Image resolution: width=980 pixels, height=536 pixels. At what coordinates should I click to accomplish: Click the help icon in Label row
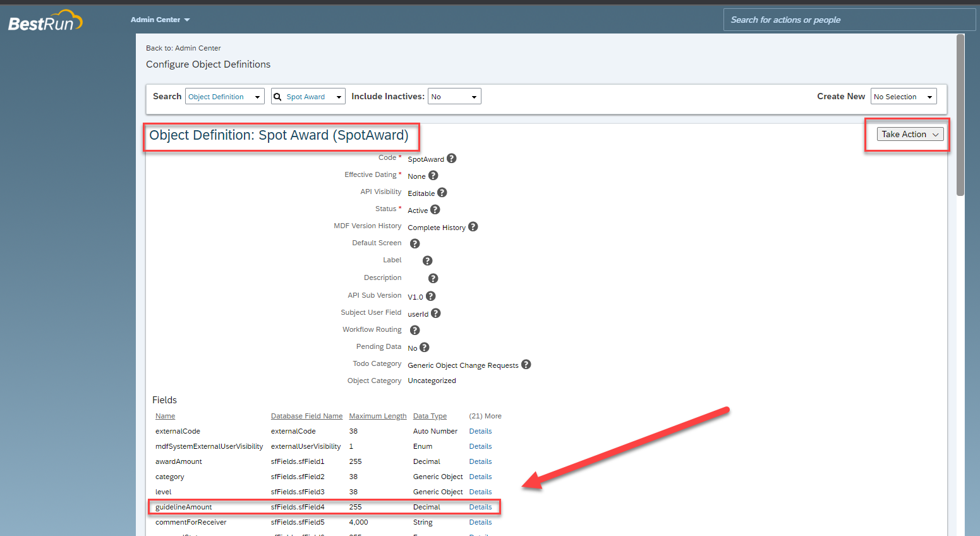pos(427,261)
